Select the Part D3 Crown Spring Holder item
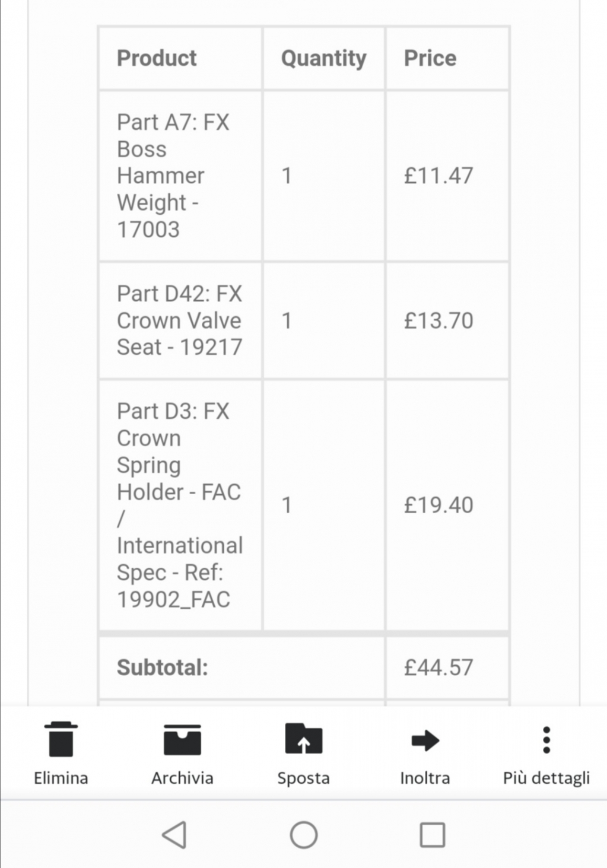607x868 pixels. tap(180, 505)
